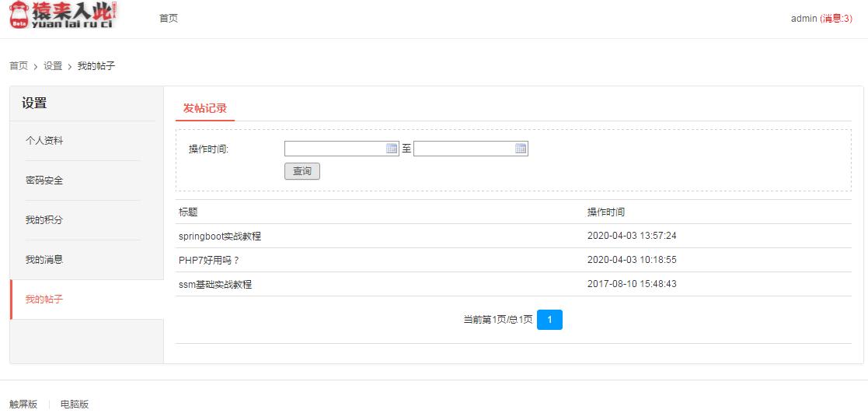The height and width of the screenshot is (417, 868).
Task: Open admin user account link
Action: coord(804,19)
